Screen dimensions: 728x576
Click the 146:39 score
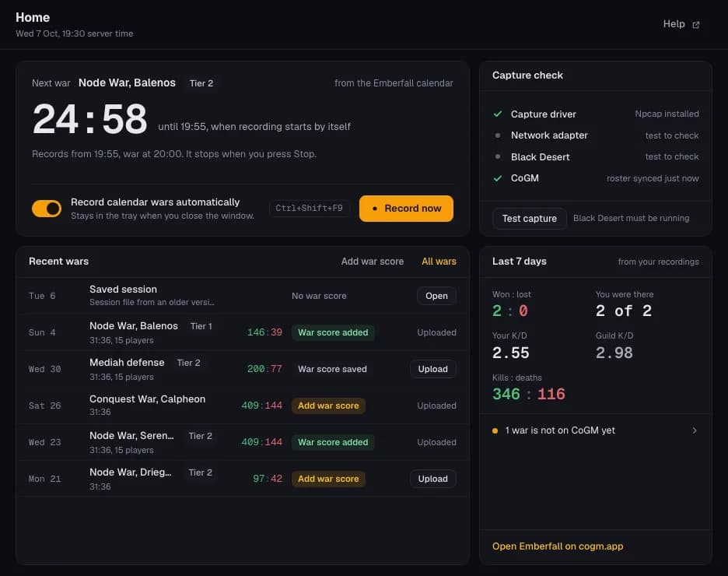pyautogui.click(x=264, y=332)
